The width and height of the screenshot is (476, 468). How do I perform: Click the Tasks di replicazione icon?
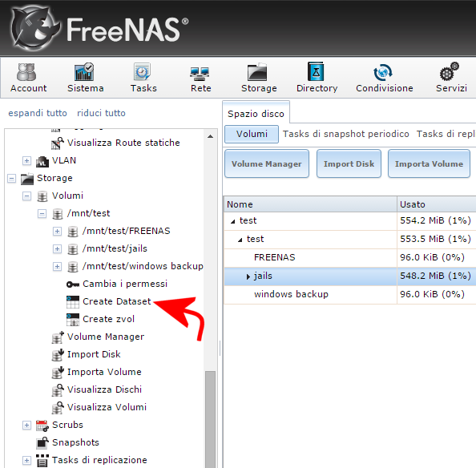(42, 461)
